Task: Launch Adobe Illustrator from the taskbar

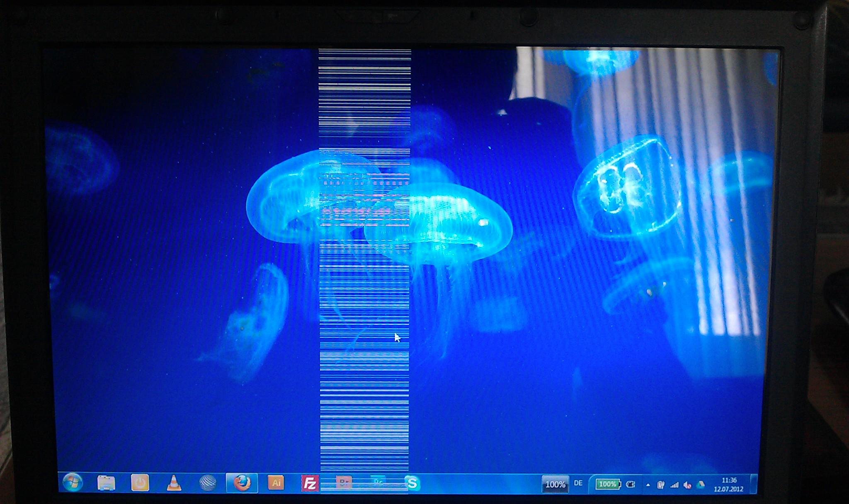Action: (x=276, y=483)
